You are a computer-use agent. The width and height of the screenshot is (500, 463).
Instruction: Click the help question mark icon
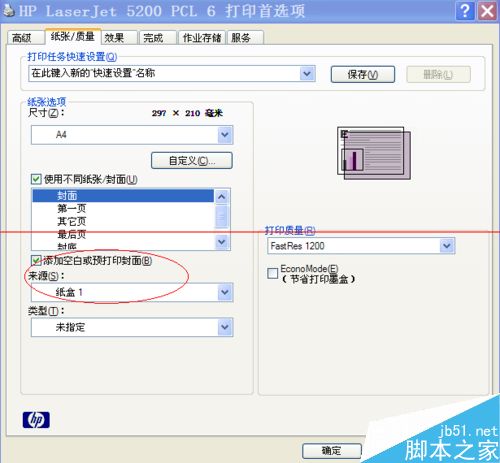(x=465, y=11)
